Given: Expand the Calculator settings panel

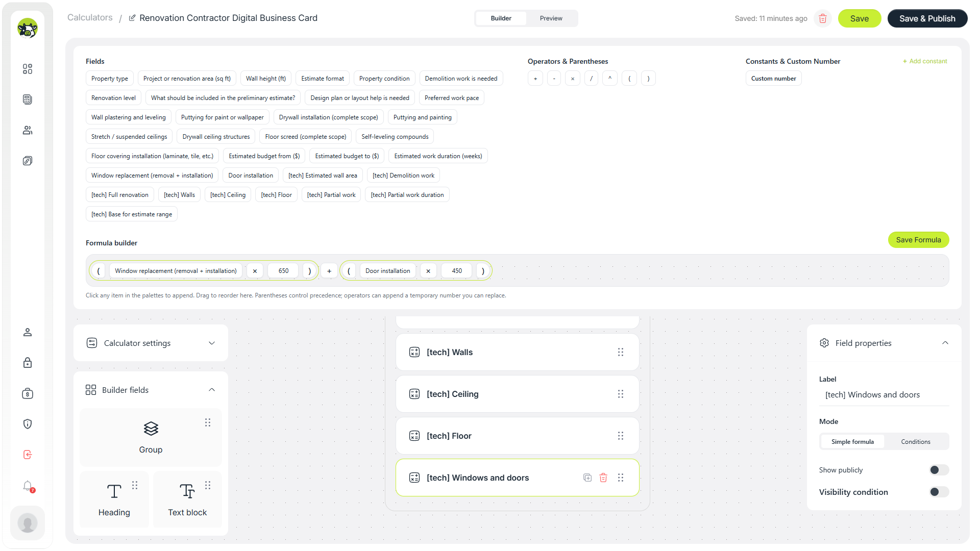Looking at the screenshot, I should [x=151, y=343].
